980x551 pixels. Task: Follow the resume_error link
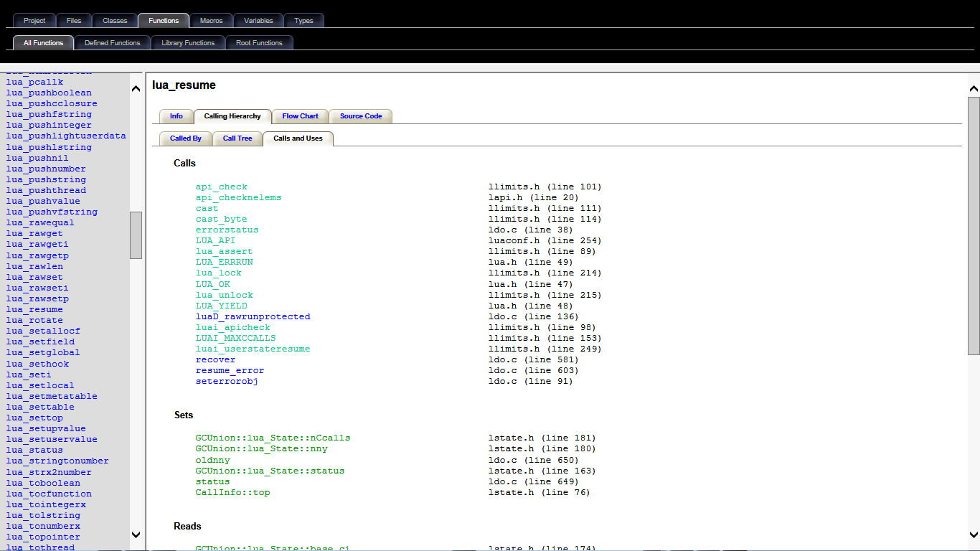pos(230,371)
